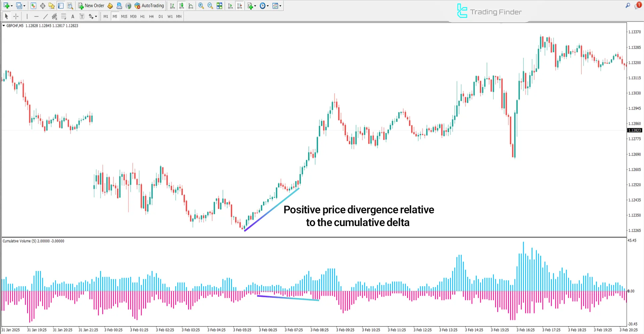Select the Crosshair tool
Screen dimensions: 644x334
click(x=15, y=16)
